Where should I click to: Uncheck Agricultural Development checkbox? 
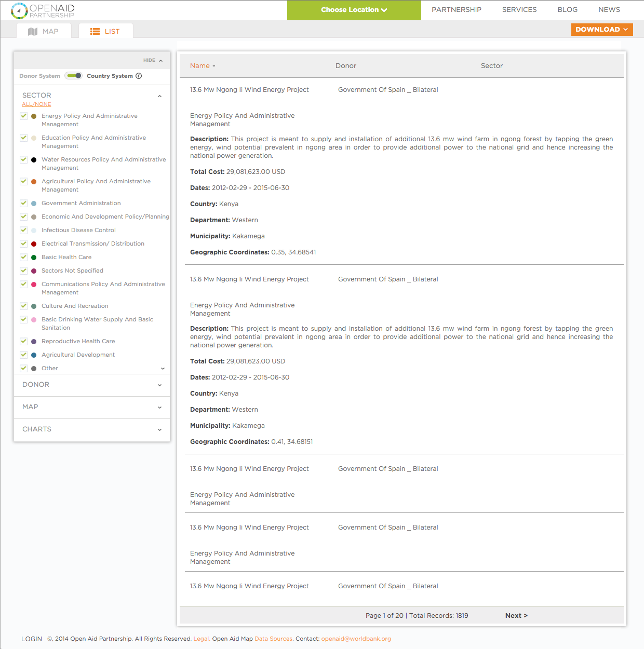pyautogui.click(x=24, y=355)
